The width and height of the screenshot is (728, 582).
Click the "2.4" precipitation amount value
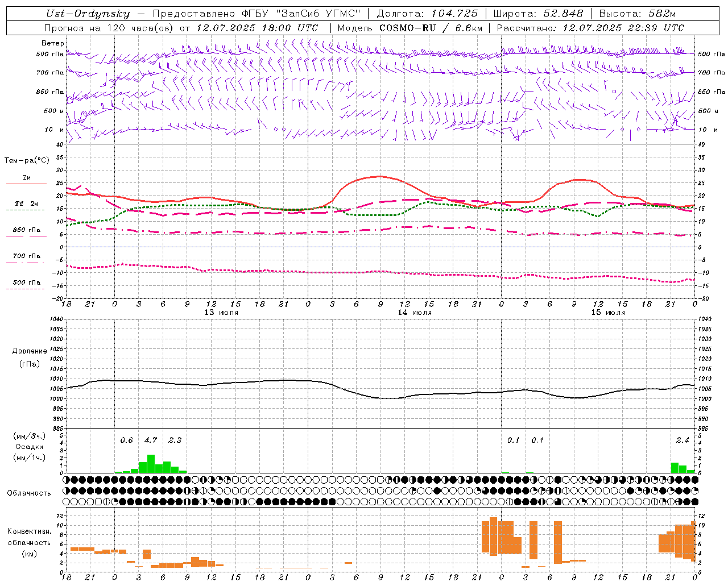[x=682, y=440]
